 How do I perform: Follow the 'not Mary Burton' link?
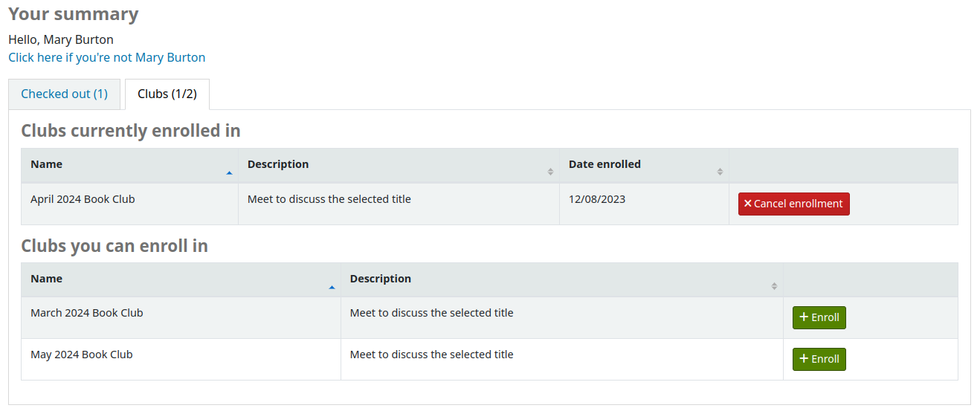click(x=106, y=57)
